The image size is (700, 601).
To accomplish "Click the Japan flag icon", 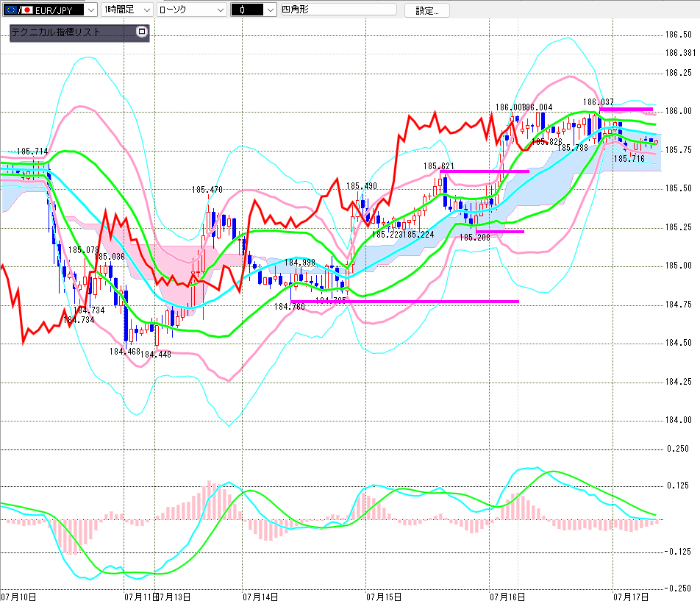I will click(x=27, y=10).
